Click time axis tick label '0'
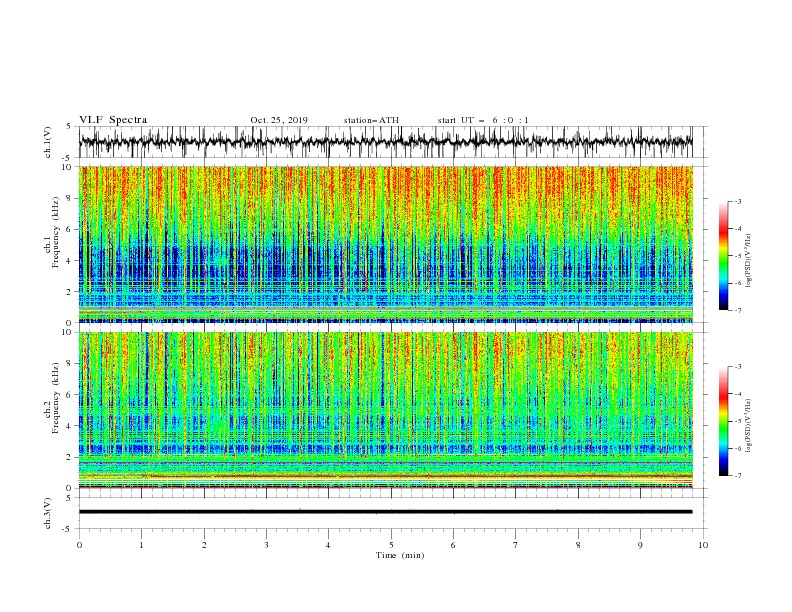Image resolution: width=792 pixels, height=612 pixels. point(79,545)
